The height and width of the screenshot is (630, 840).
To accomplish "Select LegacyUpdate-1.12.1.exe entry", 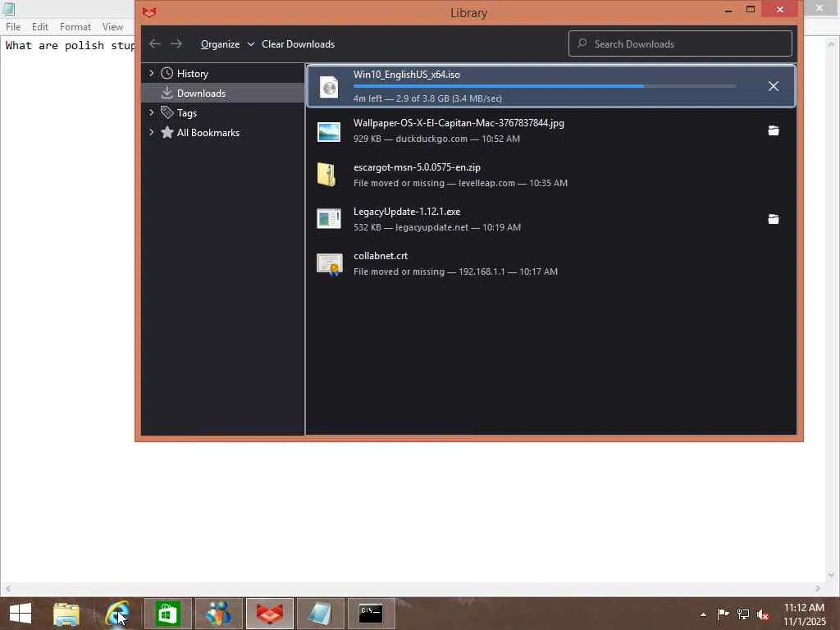I will click(x=550, y=219).
